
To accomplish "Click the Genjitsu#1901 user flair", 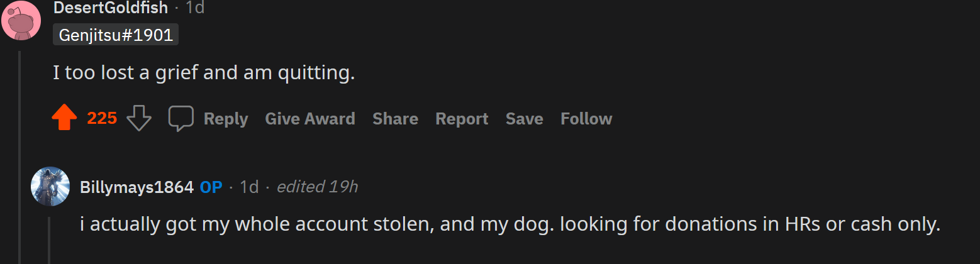I will point(116,35).
